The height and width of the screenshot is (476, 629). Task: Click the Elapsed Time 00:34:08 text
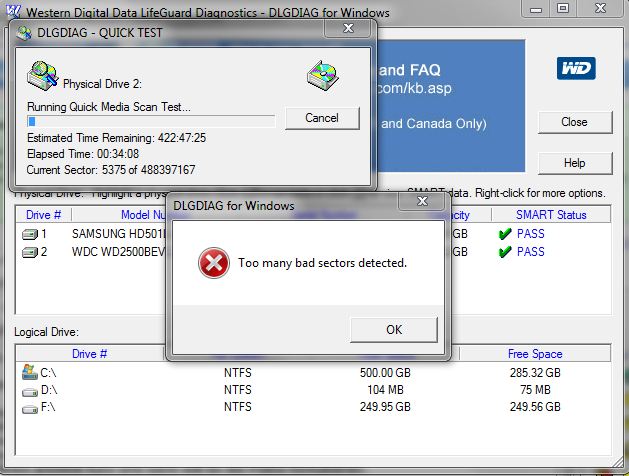pyautogui.click(x=83, y=154)
